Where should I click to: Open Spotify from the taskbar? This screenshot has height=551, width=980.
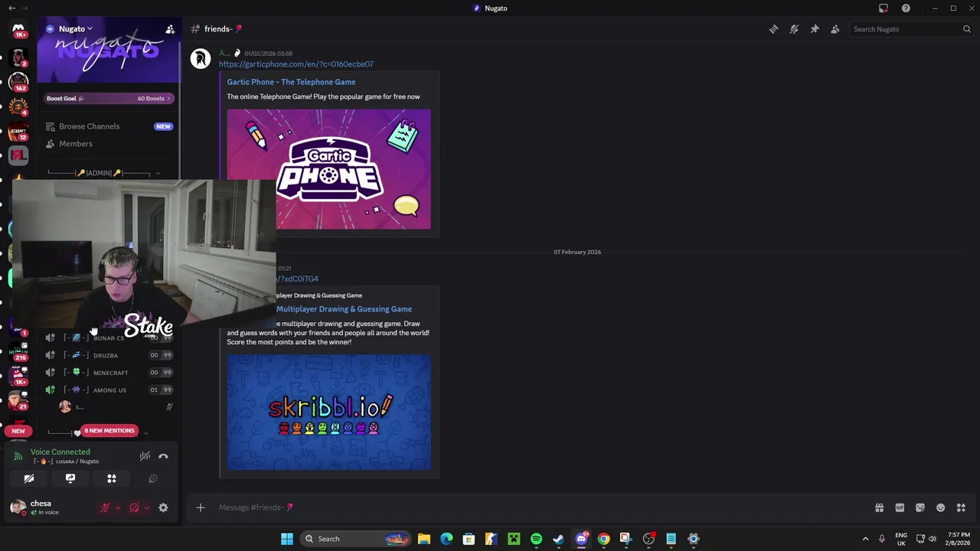click(x=536, y=539)
